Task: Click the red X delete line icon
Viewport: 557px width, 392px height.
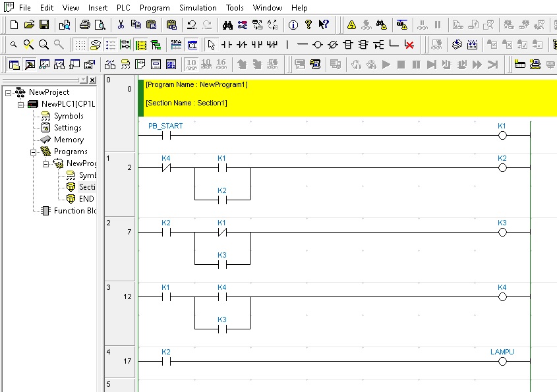Action: 409,45
